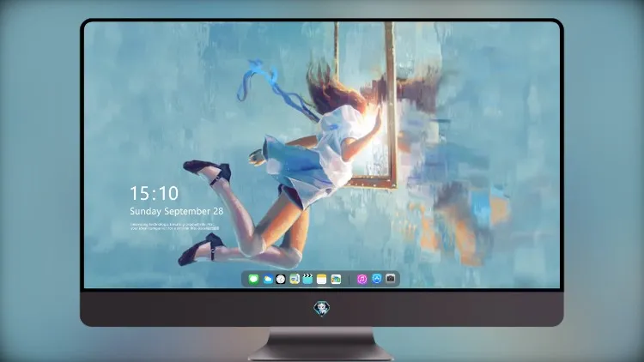Open the green Messages app in the dock
This screenshot has height=362, width=644.
point(253,279)
